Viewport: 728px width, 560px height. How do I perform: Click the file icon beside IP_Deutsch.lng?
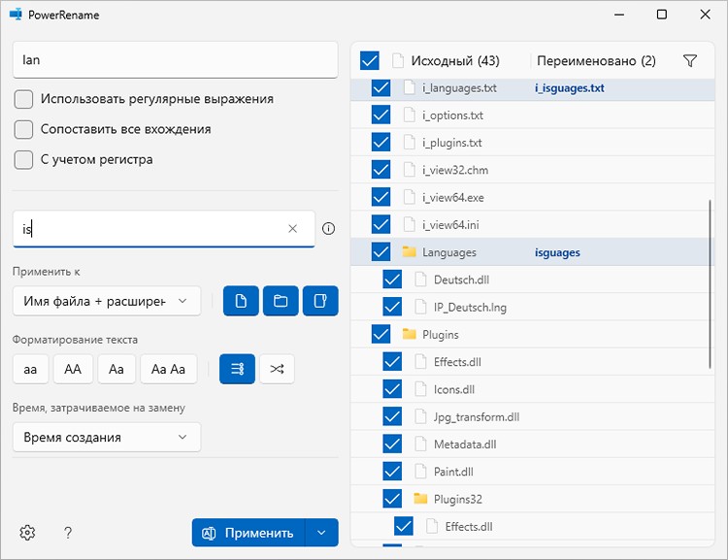[x=420, y=307]
